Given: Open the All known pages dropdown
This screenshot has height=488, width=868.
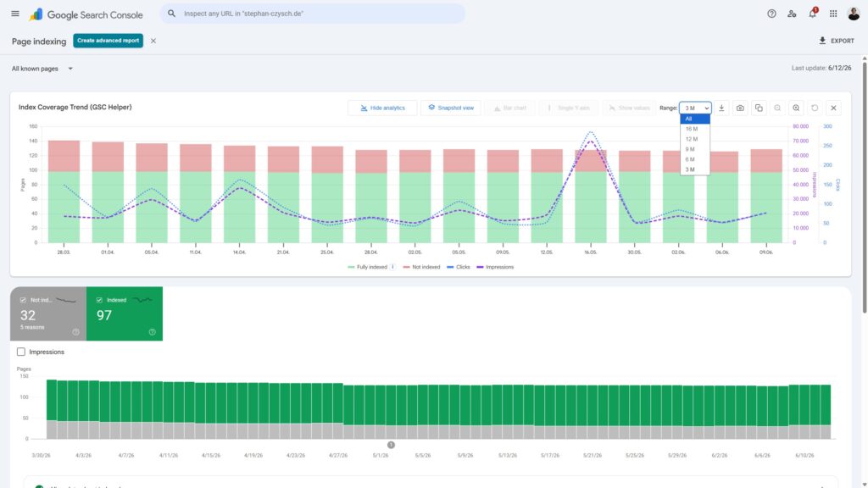Looking at the screenshot, I should (x=42, y=69).
